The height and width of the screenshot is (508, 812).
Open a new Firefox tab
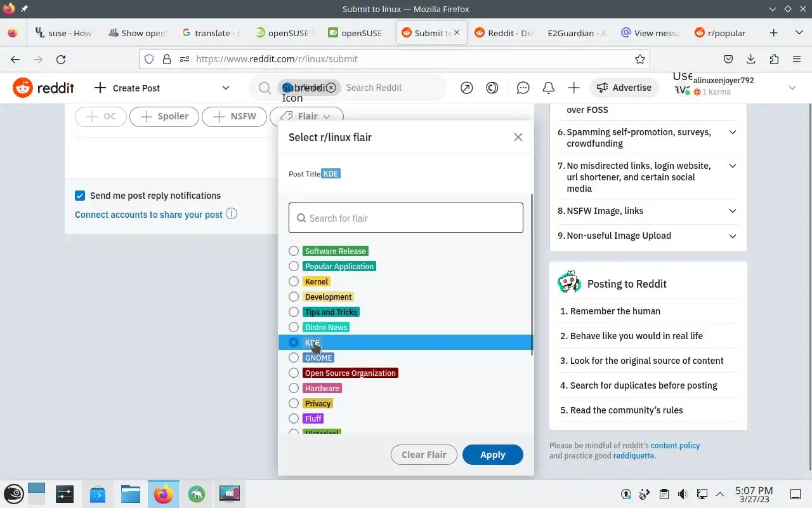click(774, 33)
